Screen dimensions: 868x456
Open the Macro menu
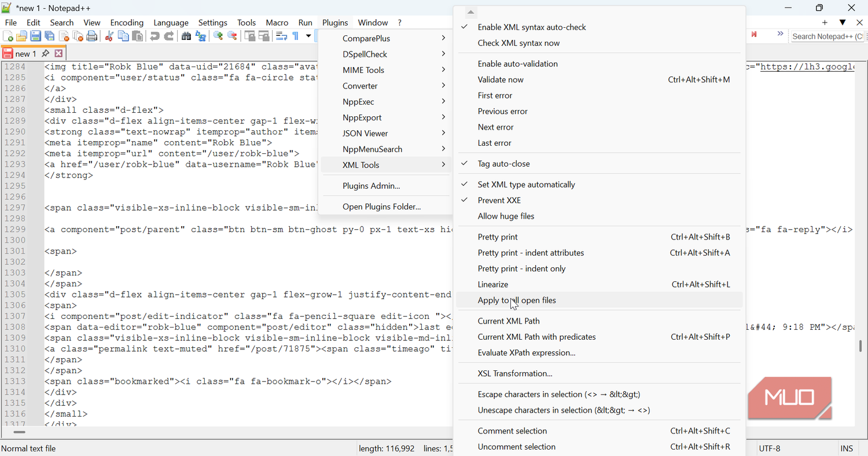[x=277, y=23]
